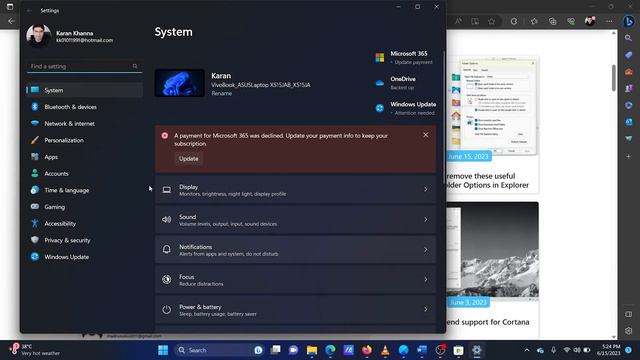Image resolution: width=640 pixels, height=360 pixels.
Task: Open VLC media player from taskbar
Action: (385, 350)
